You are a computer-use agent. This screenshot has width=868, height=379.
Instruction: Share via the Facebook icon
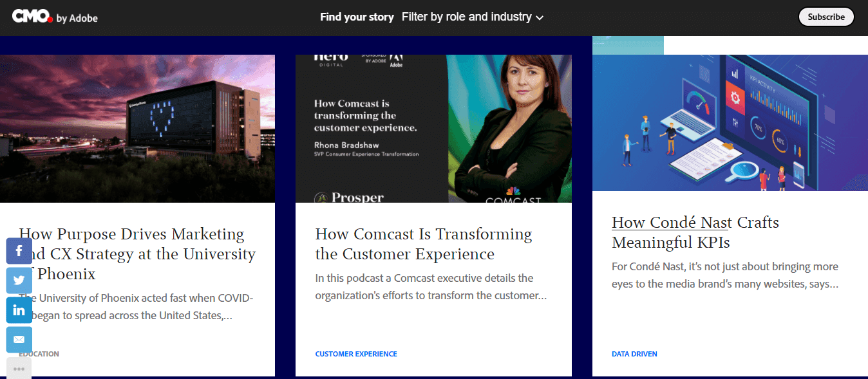19,250
